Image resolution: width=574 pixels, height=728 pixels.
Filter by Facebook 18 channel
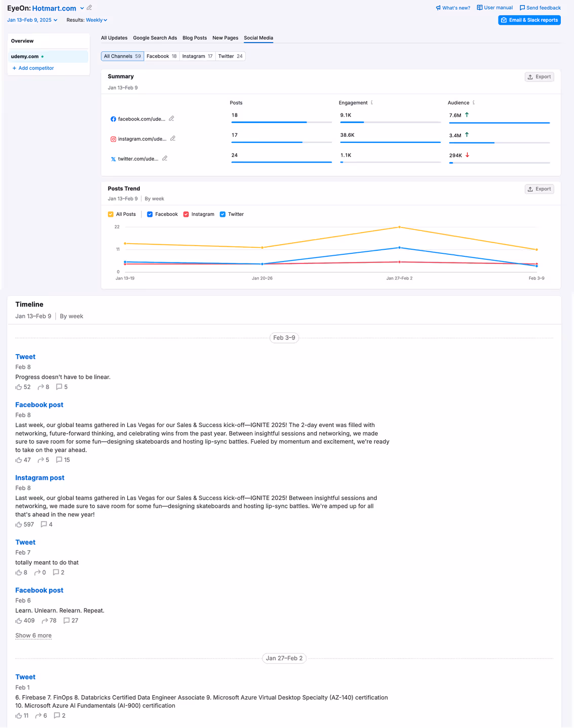[162, 56]
